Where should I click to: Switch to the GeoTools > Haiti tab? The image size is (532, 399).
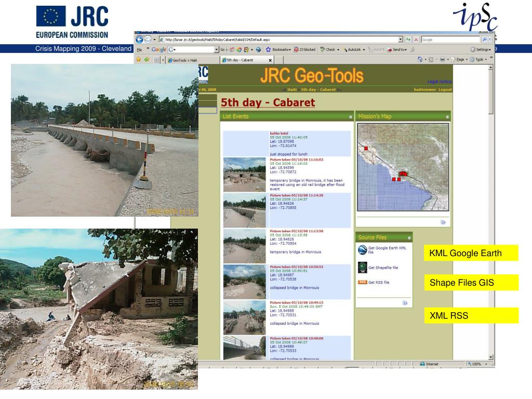(x=192, y=60)
